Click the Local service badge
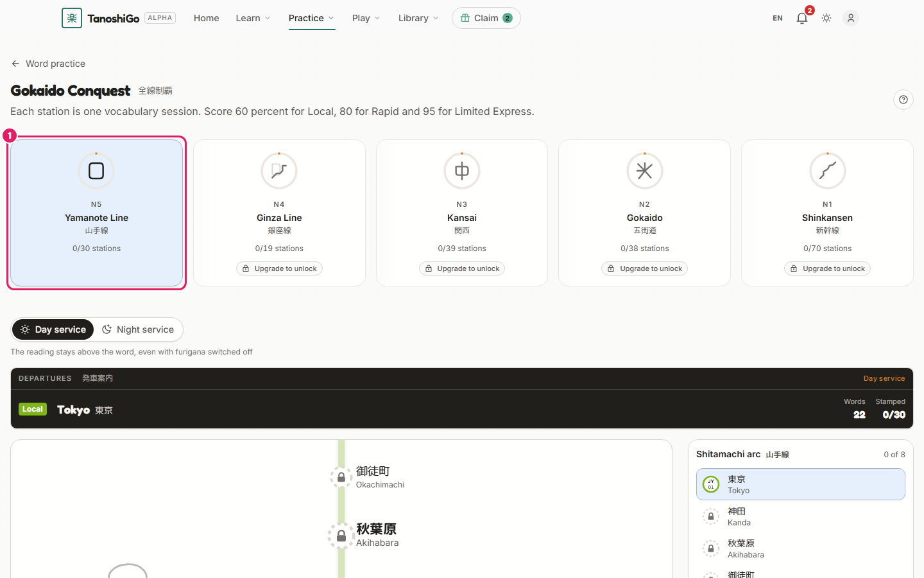Viewport: 924px width, 578px height. point(33,409)
